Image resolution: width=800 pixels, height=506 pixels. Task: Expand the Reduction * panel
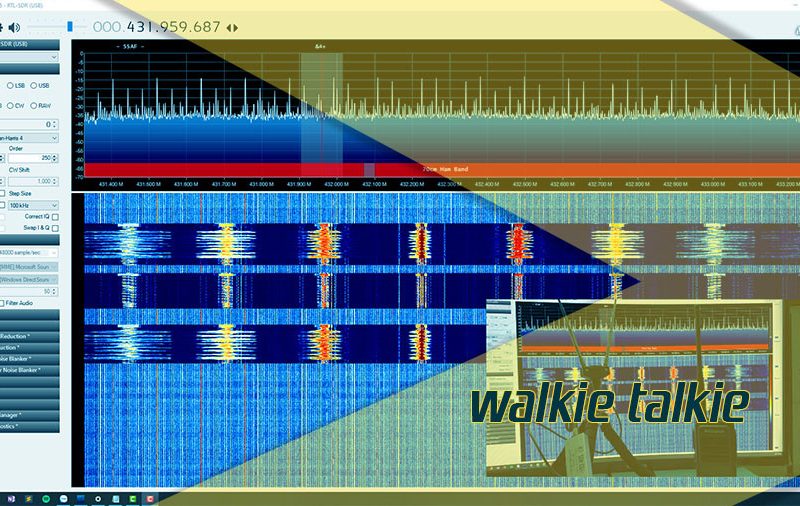click(x=29, y=337)
